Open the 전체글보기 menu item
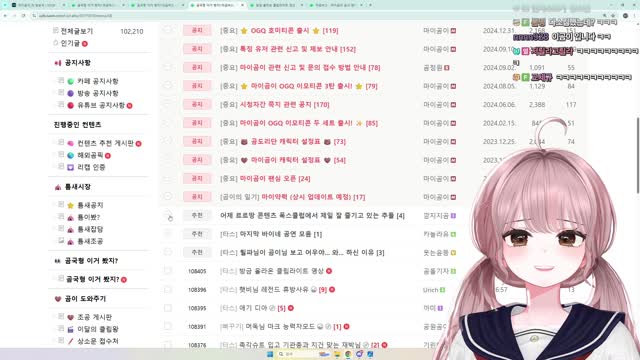Image resolution: width=640 pixels, height=360 pixels. click(77, 31)
